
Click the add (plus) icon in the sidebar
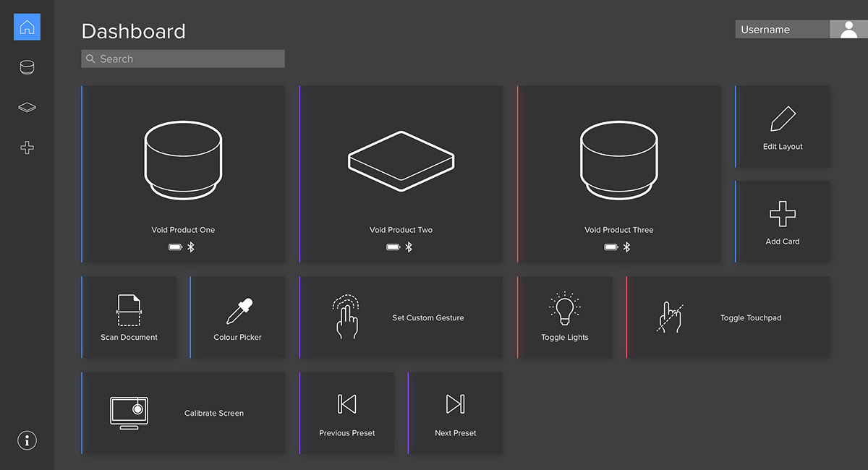27,148
